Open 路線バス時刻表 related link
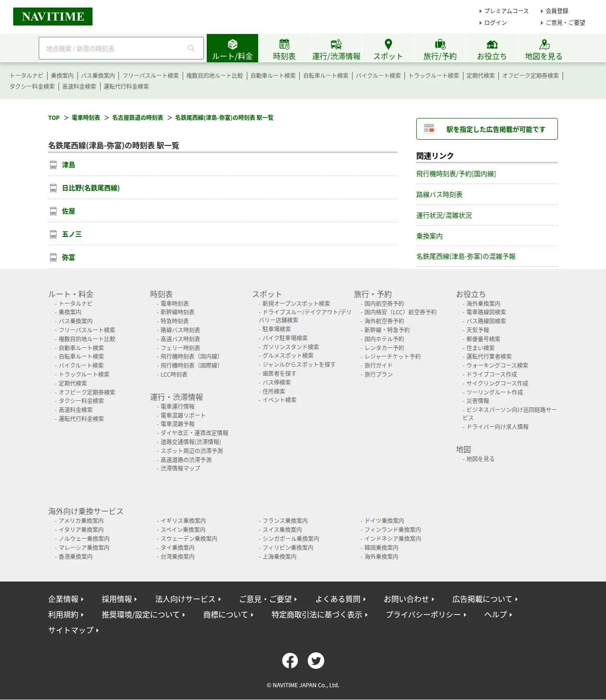Image resolution: width=606 pixels, height=700 pixels. pyautogui.click(x=439, y=194)
